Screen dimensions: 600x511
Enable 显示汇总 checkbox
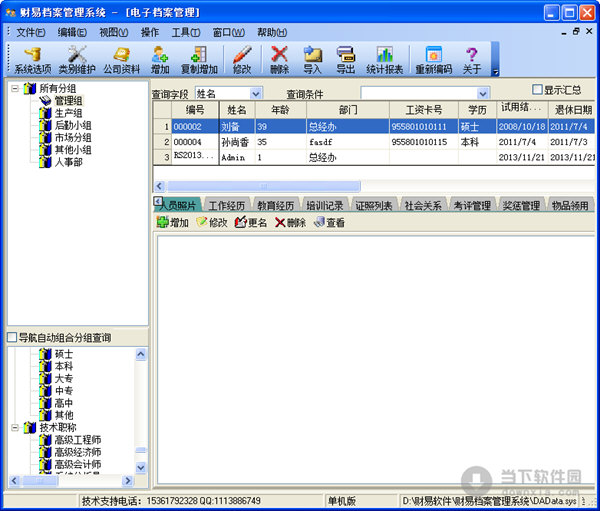(x=537, y=90)
